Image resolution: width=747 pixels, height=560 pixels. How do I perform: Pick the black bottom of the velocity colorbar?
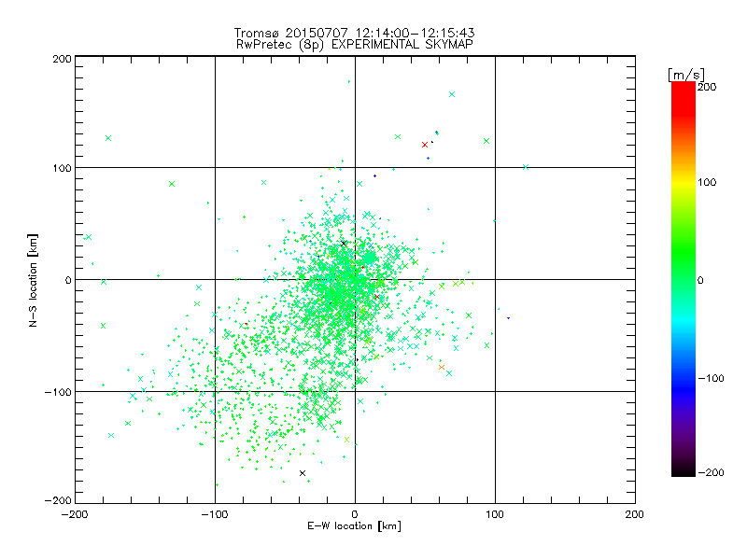point(684,471)
